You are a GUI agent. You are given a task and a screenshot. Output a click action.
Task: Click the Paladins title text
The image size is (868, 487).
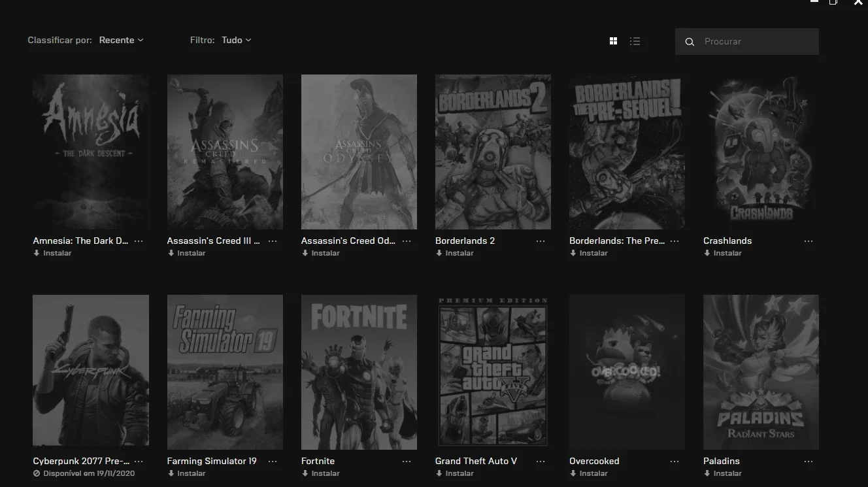[x=722, y=461]
